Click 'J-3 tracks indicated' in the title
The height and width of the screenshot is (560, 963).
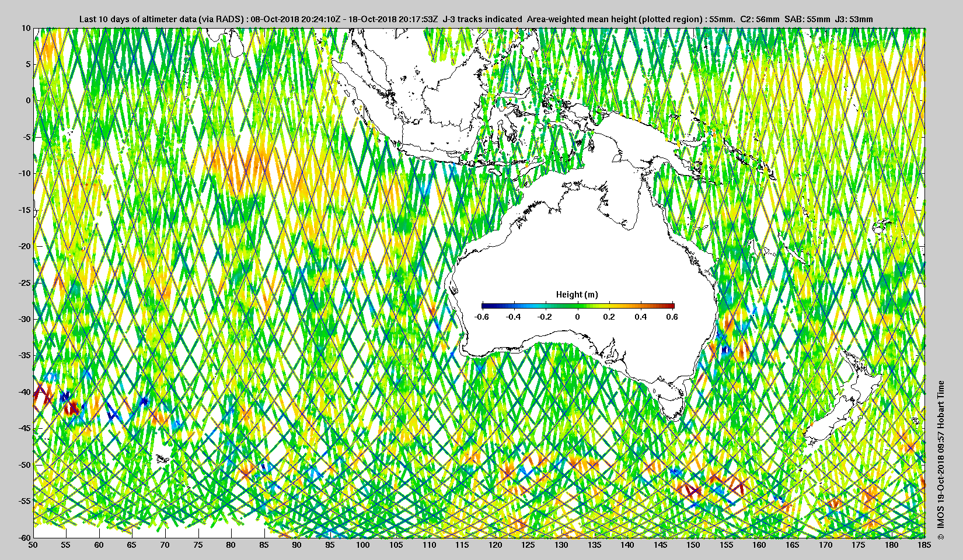483,19
